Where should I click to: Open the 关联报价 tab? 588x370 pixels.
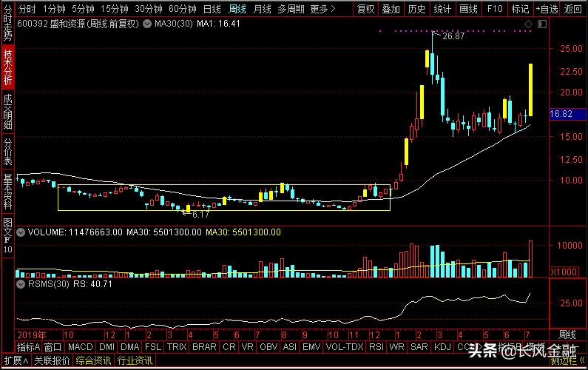click(52, 360)
